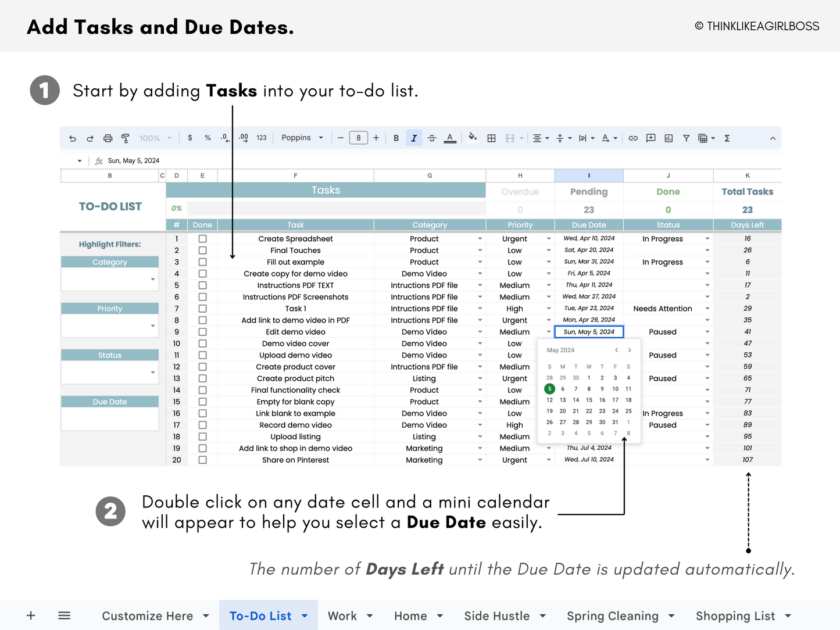Check the Done checkbox for Create Spreadsheet
This screenshot has width=840, height=630.
coord(202,238)
